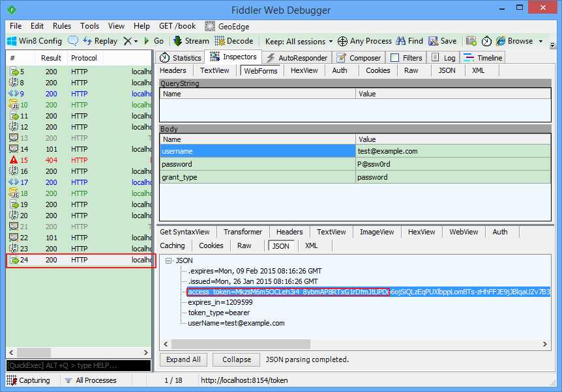The image size is (562, 392).
Task: Open the X remove dropdown arrow
Action: click(136, 42)
